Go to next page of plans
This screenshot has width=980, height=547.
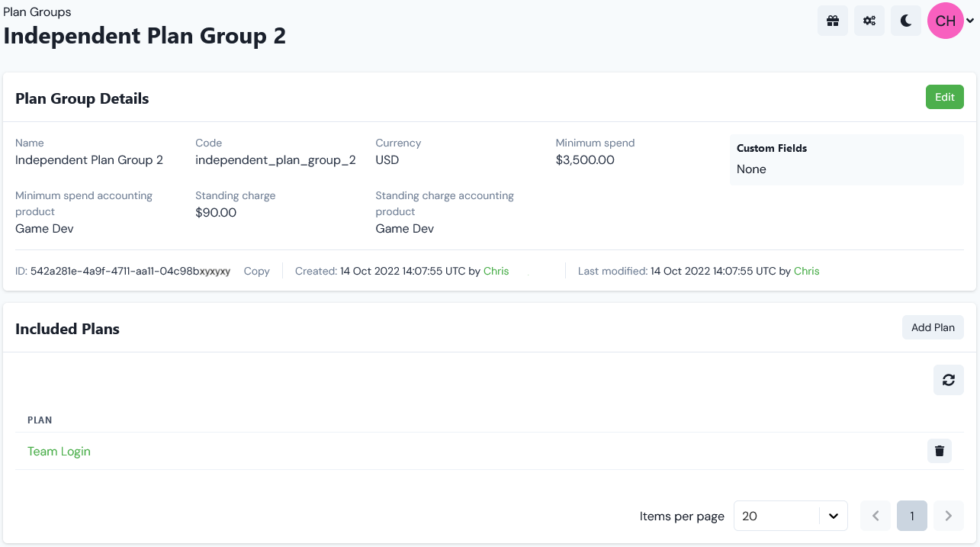pos(948,516)
